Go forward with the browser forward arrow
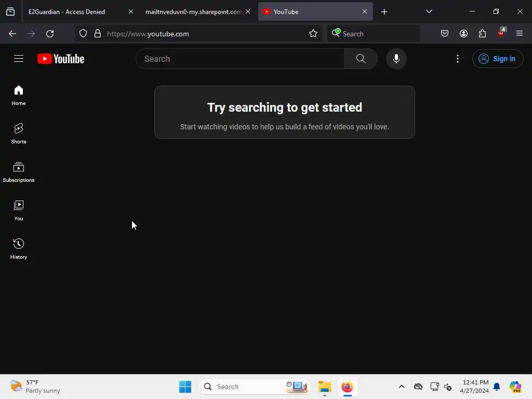This screenshot has width=532, height=399. pos(31,34)
